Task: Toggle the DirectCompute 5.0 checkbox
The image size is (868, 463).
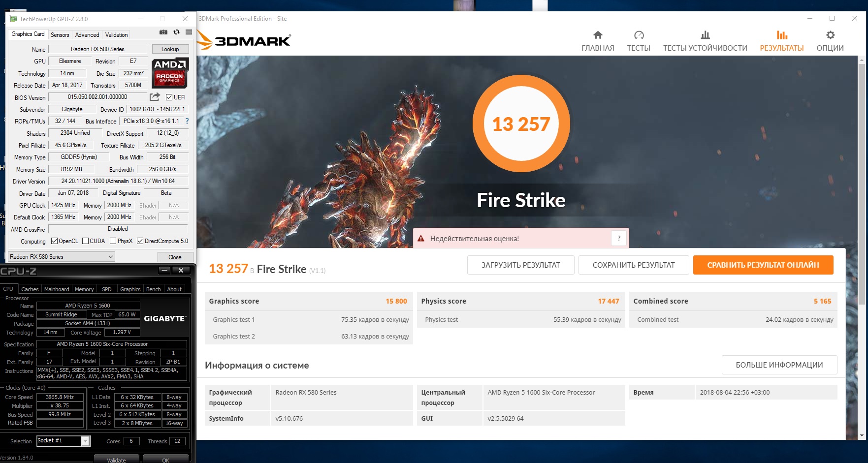Action: click(x=140, y=241)
